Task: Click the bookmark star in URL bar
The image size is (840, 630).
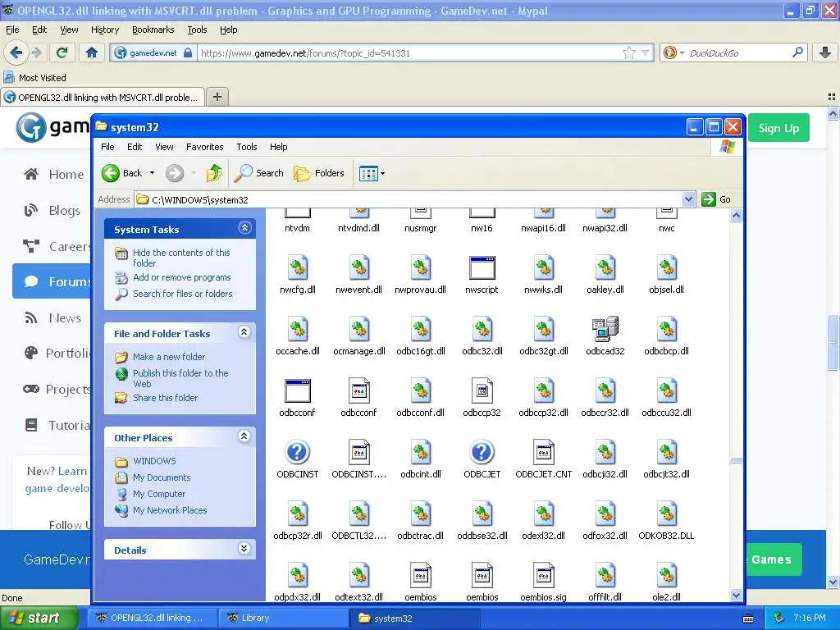Action: point(629,52)
